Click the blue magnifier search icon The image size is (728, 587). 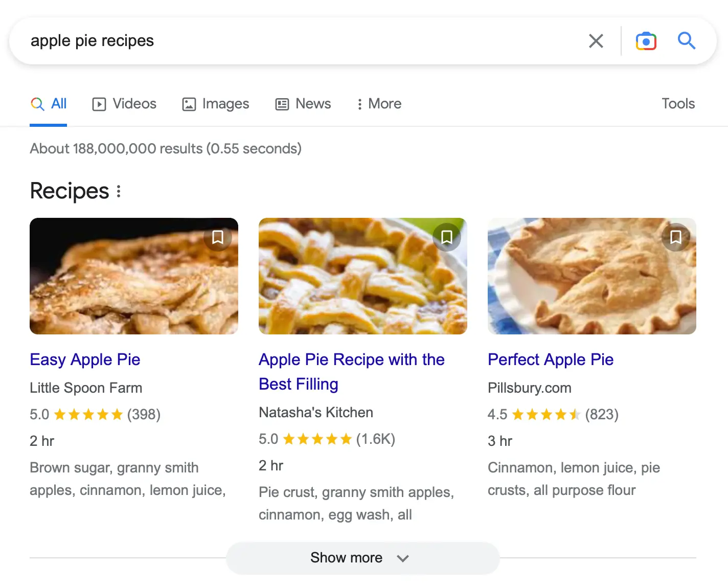(x=686, y=40)
